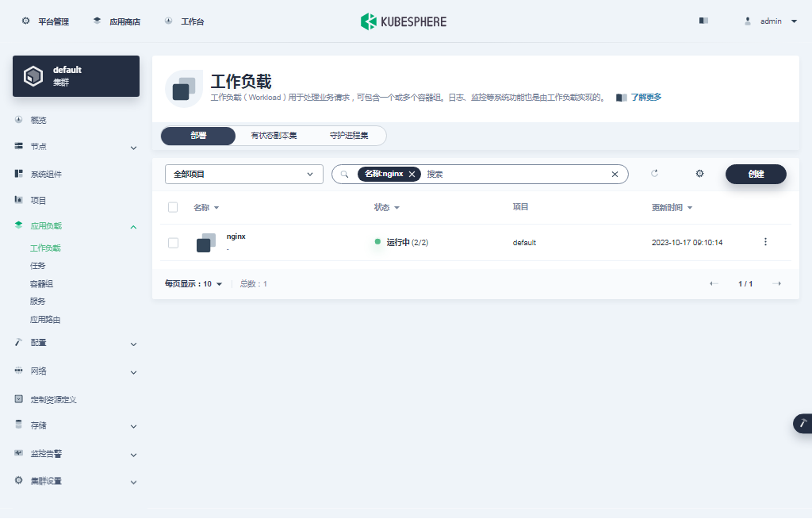This screenshot has width=812, height=519.
Task: Click the 创建 create button
Action: point(756,175)
